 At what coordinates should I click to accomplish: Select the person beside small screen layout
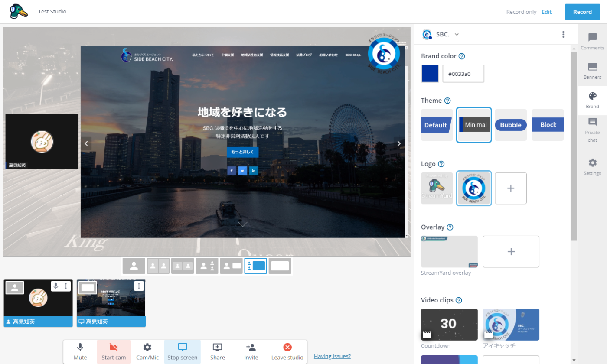tap(231, 266)
